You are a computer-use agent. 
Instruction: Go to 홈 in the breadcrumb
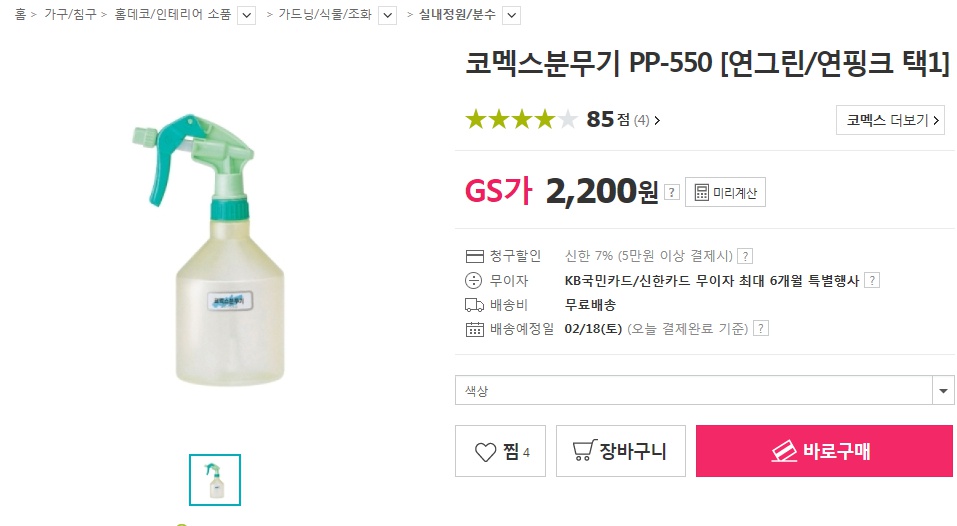point(20,15)
